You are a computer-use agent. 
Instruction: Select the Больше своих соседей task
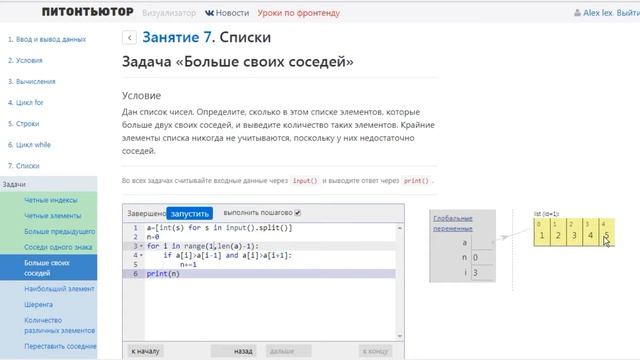coord(49,268)
